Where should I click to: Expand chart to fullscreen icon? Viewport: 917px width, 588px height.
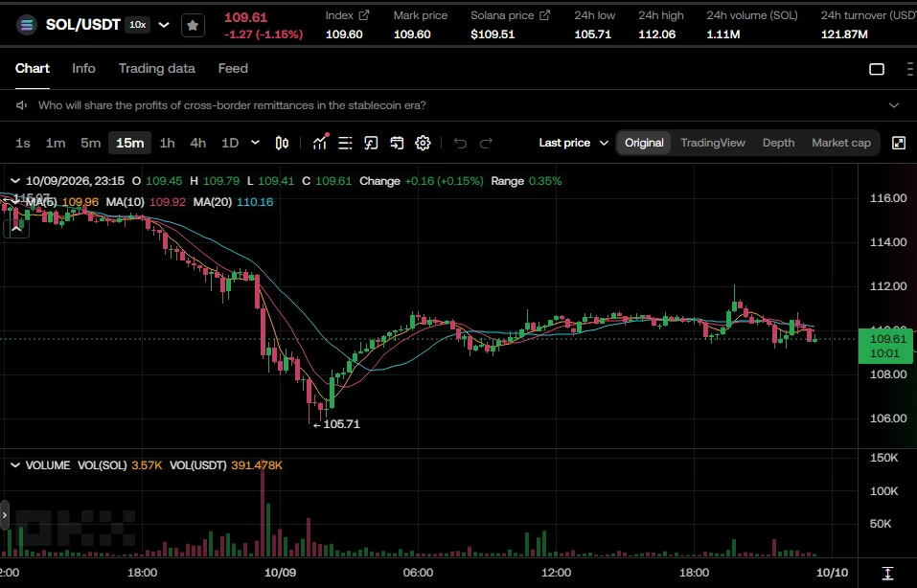click(x=899, y=143)
